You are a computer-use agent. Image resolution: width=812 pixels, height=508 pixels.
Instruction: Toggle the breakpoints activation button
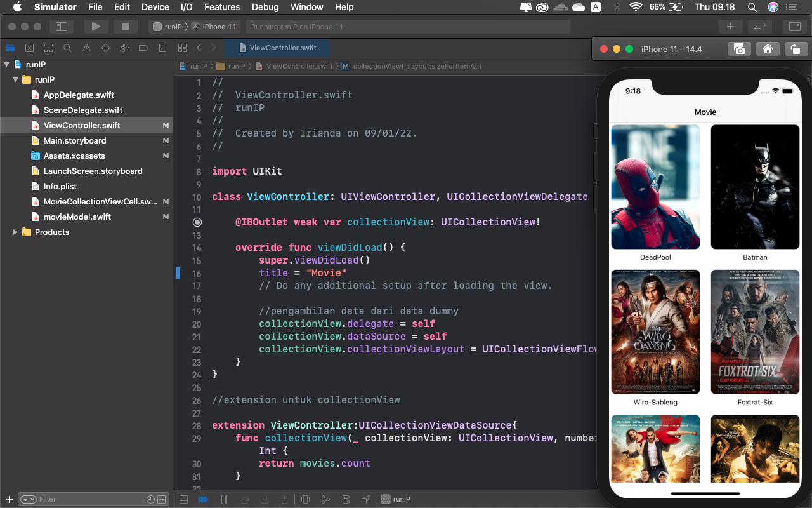203,499
